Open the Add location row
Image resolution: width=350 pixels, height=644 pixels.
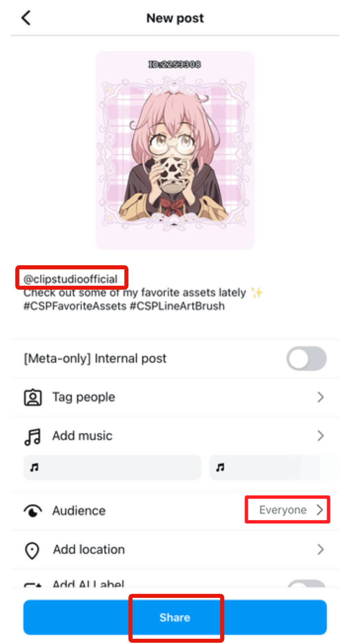pos(175,549)
